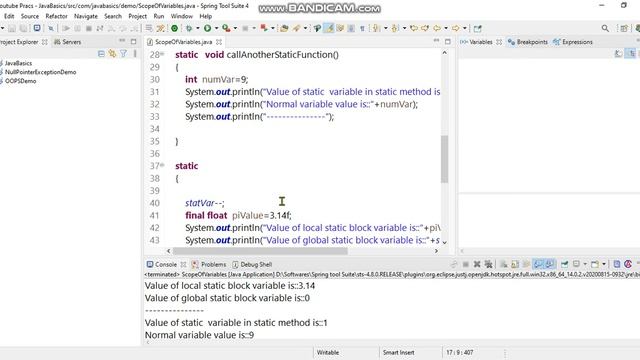The image size is (640, 360).
Task: Toggle Show Console on Standard Out change
Action: click(x=537, y=264)
